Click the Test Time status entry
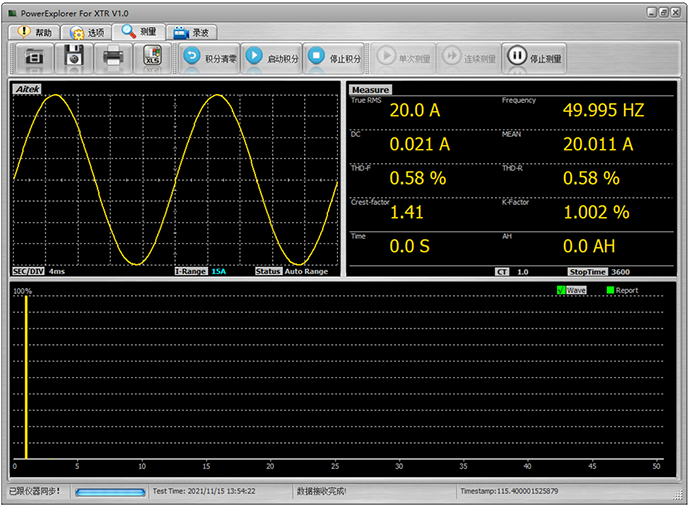This screenshot has height=508, width=690. click(x=204, y=491)
